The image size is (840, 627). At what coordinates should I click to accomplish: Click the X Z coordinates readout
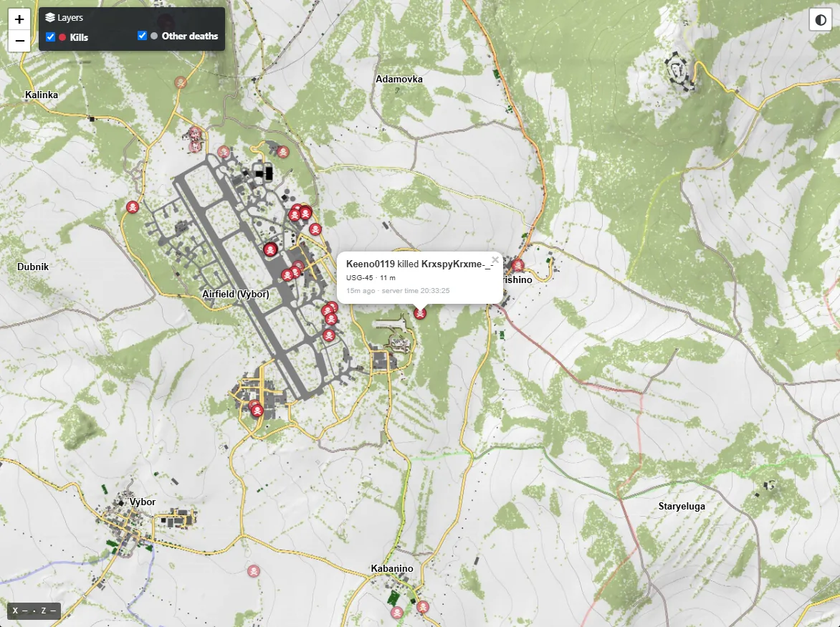pyautogui.click(x=34, y=611)
